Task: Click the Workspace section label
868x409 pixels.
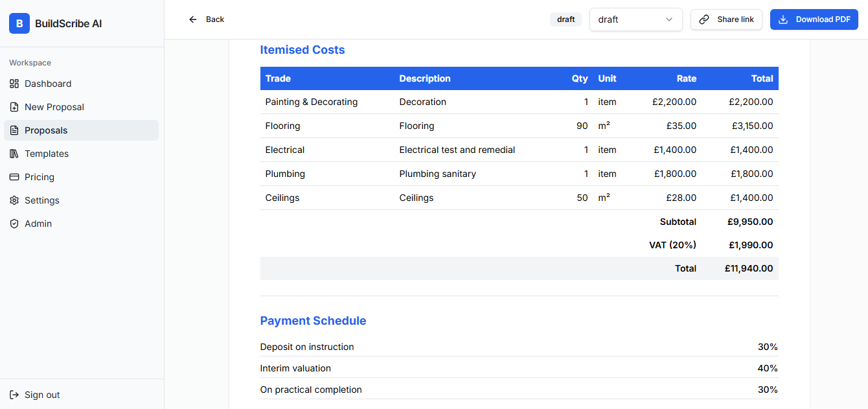Action: click(x=30, y=63)
